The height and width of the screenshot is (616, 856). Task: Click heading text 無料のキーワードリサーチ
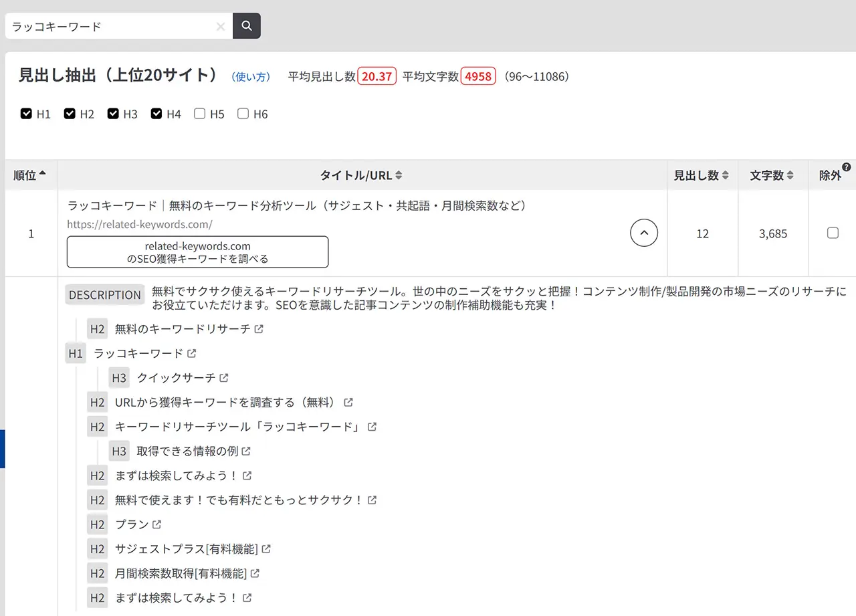click(183, 329)
